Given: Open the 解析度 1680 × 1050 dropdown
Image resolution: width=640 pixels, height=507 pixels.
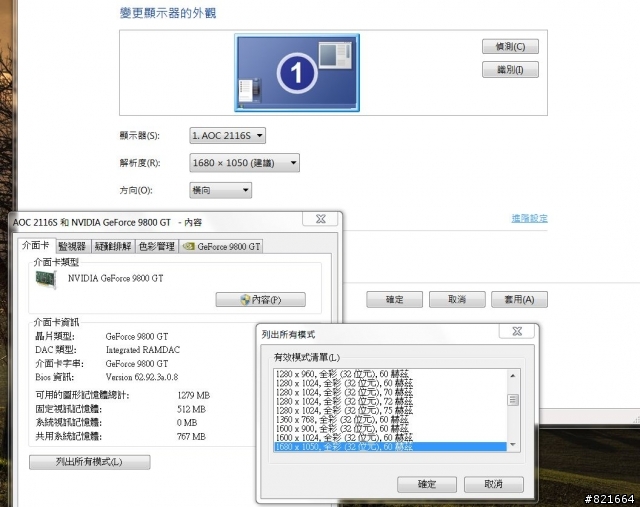Looking at the screenshot, I should point(244,163).
